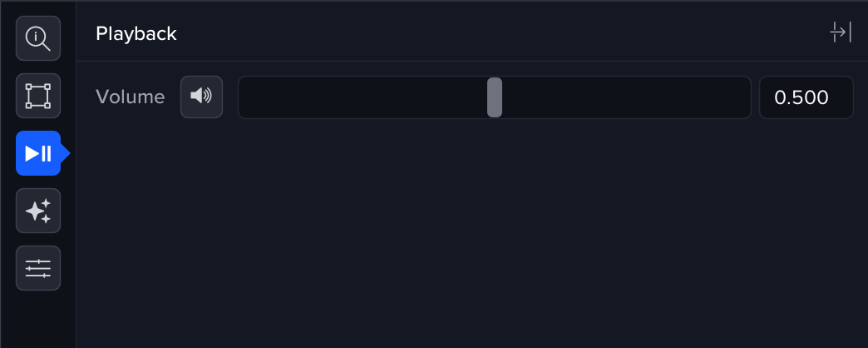868x348 pixels.
Task: Mute volume using the speaker button
Action: pos(201,97)
